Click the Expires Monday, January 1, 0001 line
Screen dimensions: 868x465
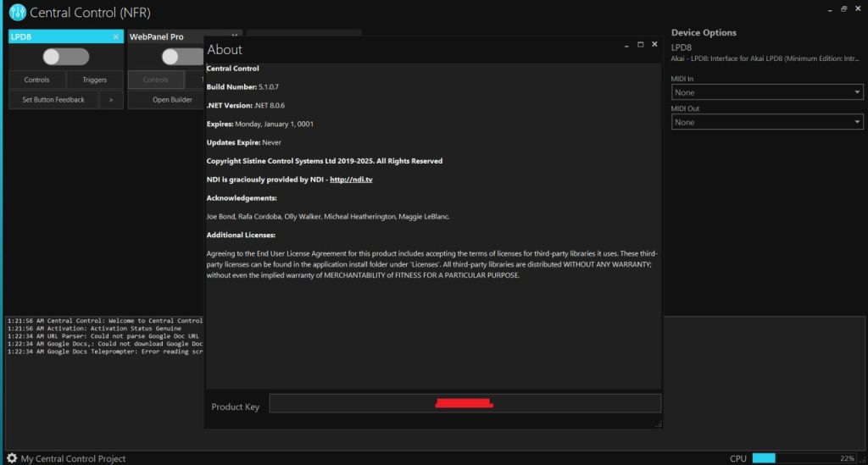pyautogui.click(x=259, y=124)
